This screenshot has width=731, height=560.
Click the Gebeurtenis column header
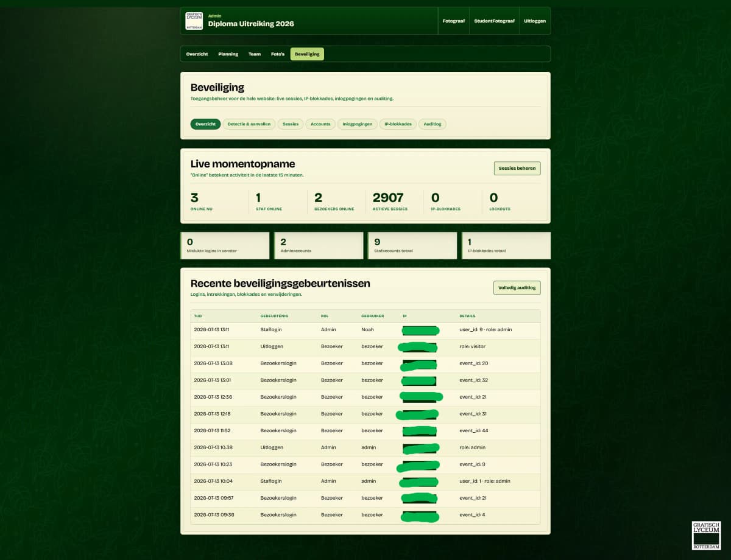coord(274,316)
